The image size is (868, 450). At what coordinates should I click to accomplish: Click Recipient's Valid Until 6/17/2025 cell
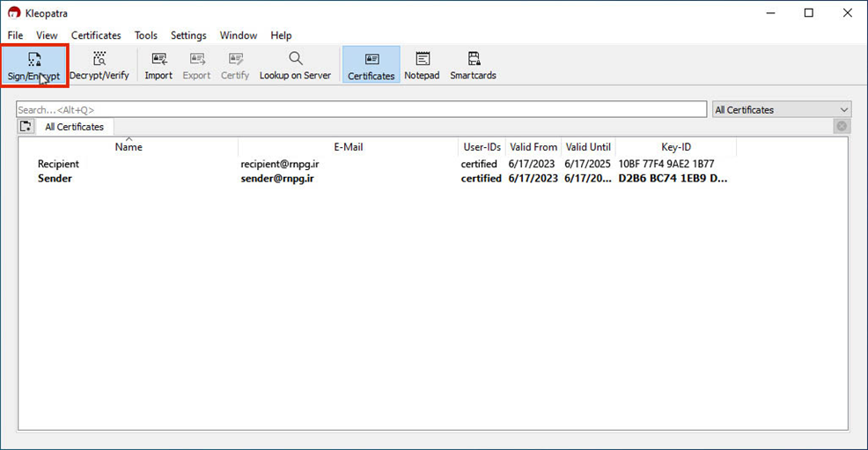click(587, 164)
